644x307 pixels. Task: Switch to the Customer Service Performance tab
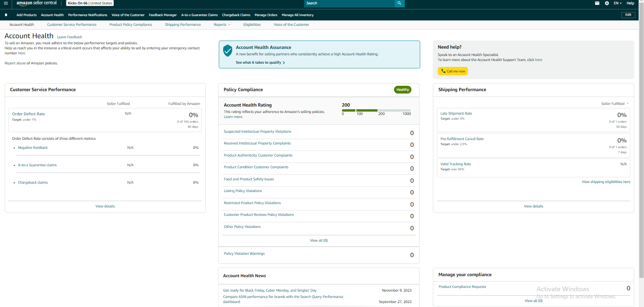point(72,25)
